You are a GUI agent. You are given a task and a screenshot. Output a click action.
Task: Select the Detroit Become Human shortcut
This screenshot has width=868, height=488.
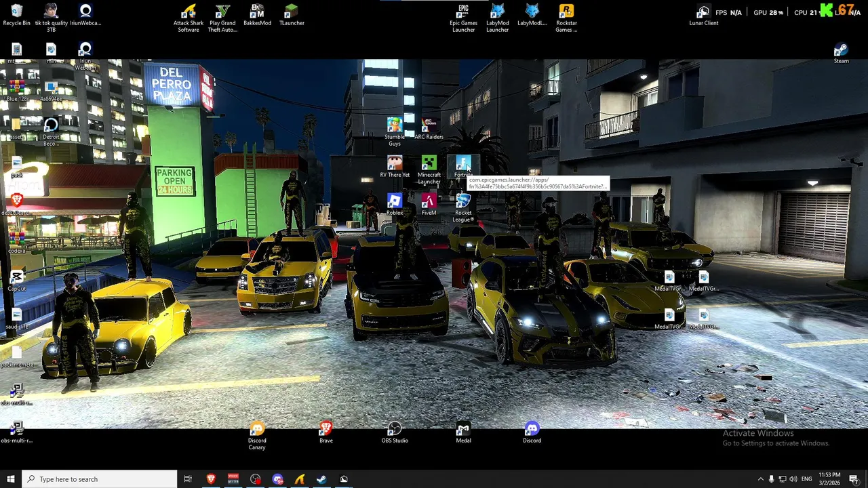pyautogui.click(x=51, y=132)
